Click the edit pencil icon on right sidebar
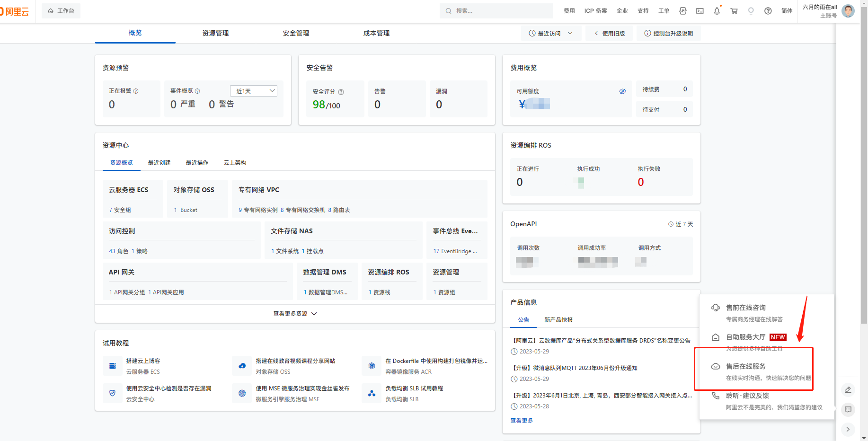The image size is (868, 441). pyautogui.click(x=848, y=390)
